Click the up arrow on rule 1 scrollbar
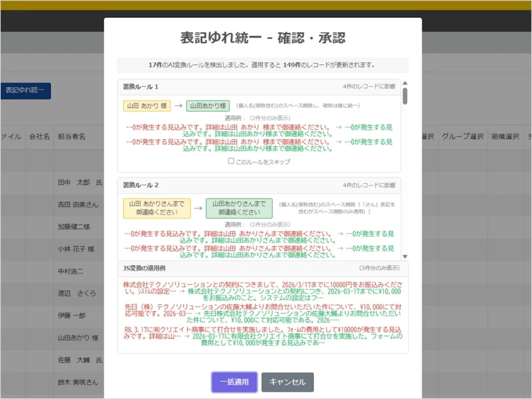The width and height of the screenshot is (532, 399). 405,84
